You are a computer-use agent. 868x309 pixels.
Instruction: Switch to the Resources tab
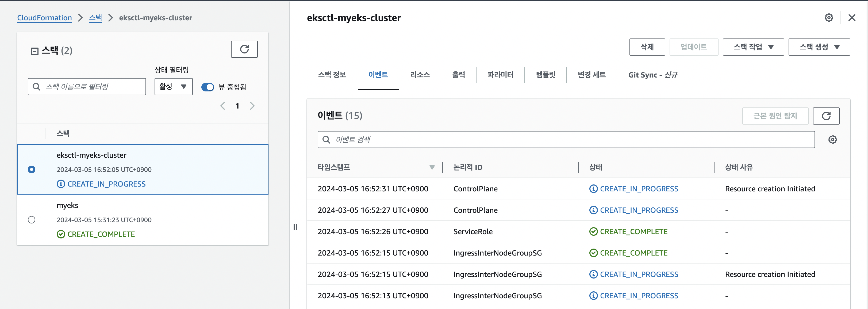coord(420,75)
